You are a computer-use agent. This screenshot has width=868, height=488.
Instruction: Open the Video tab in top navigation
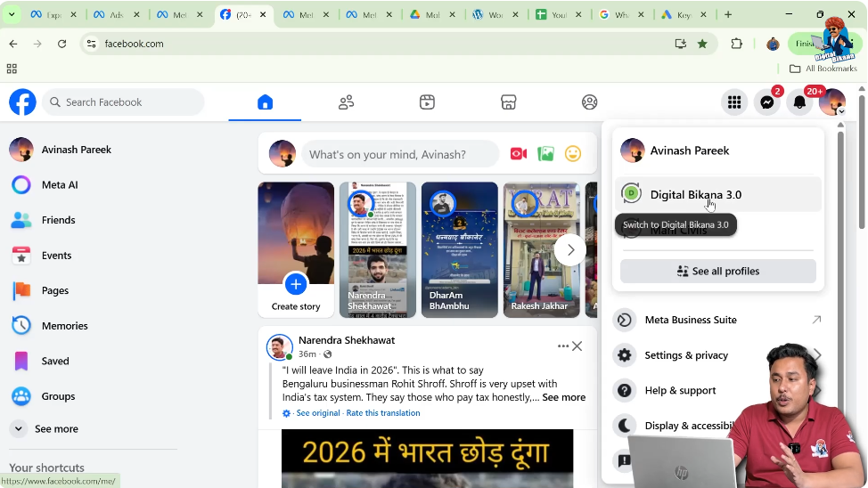[427, 102]
